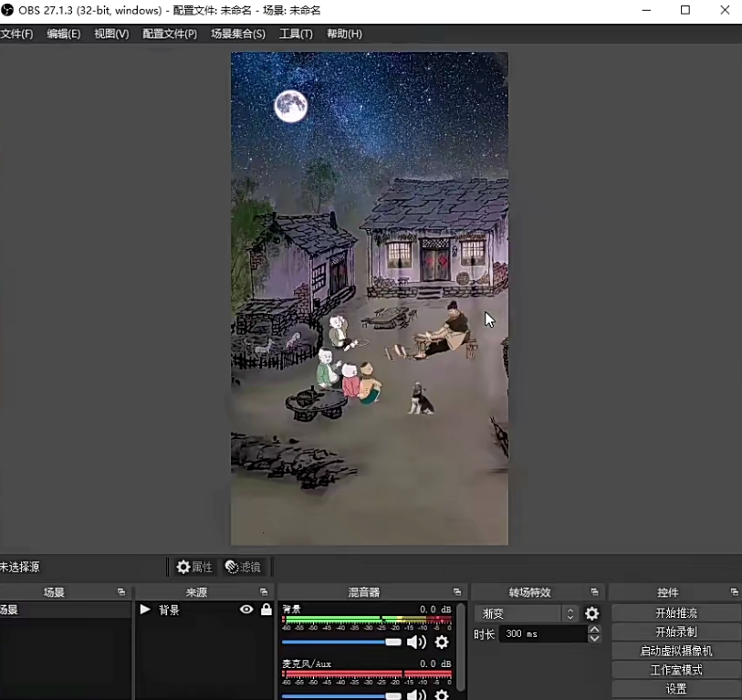742x700 pixels.
Task: Click the 开始推流 button
Action: (x=675, y=613)
